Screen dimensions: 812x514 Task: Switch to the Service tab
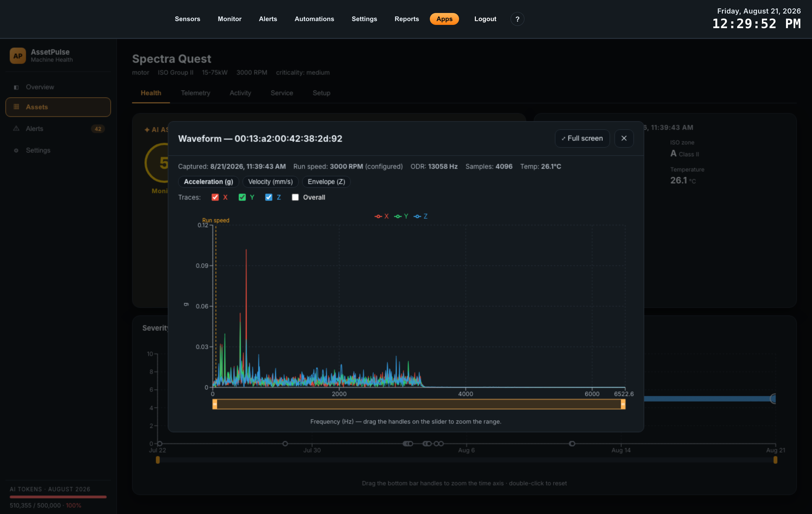[x=281, y=93]
